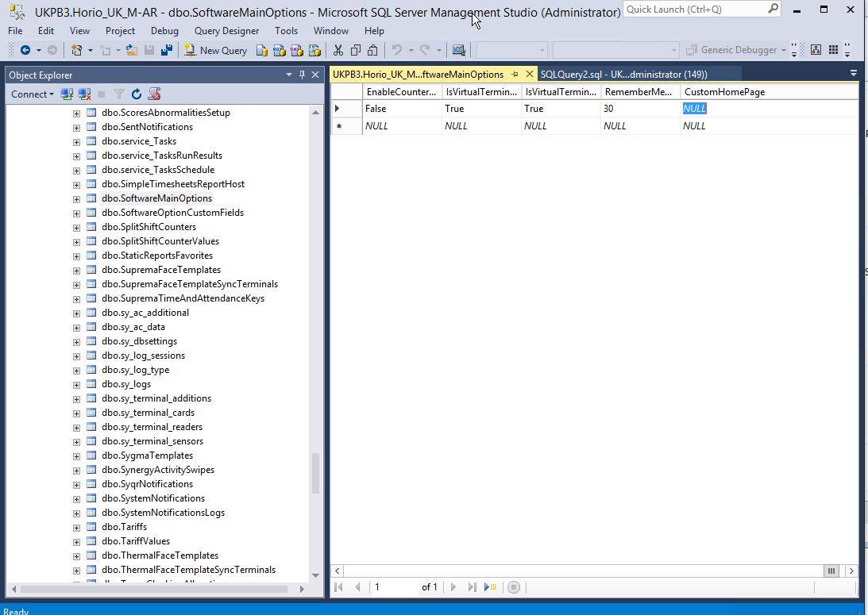Expand the dbo.sy_logs table node
The width and height of the screenshot is (868, 615).
76,385
